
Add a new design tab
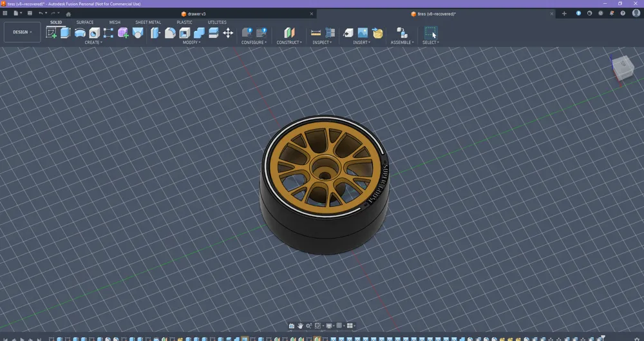click(x=564, y=14)
